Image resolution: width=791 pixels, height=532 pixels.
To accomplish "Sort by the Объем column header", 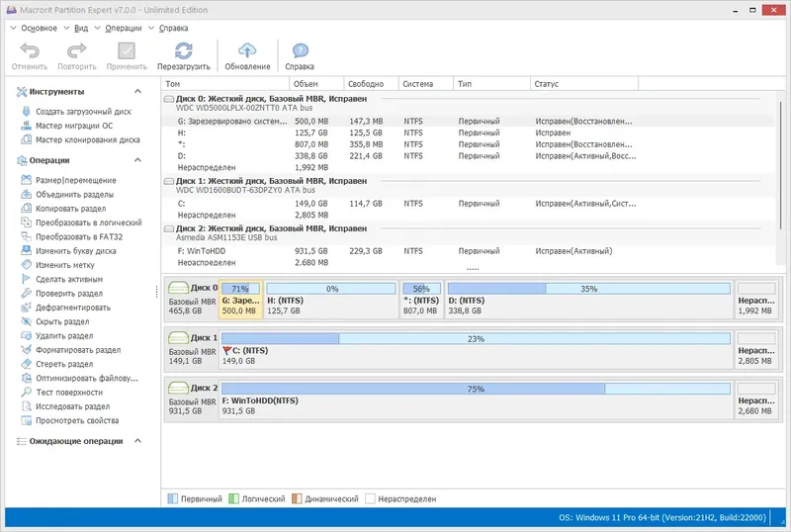I will tap(316, 84).
